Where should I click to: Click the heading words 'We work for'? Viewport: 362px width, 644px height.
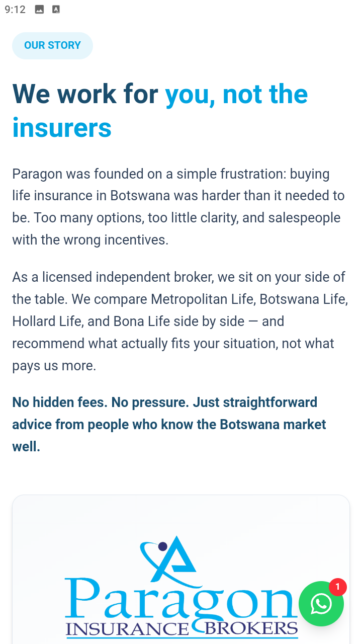coord(85,94)
